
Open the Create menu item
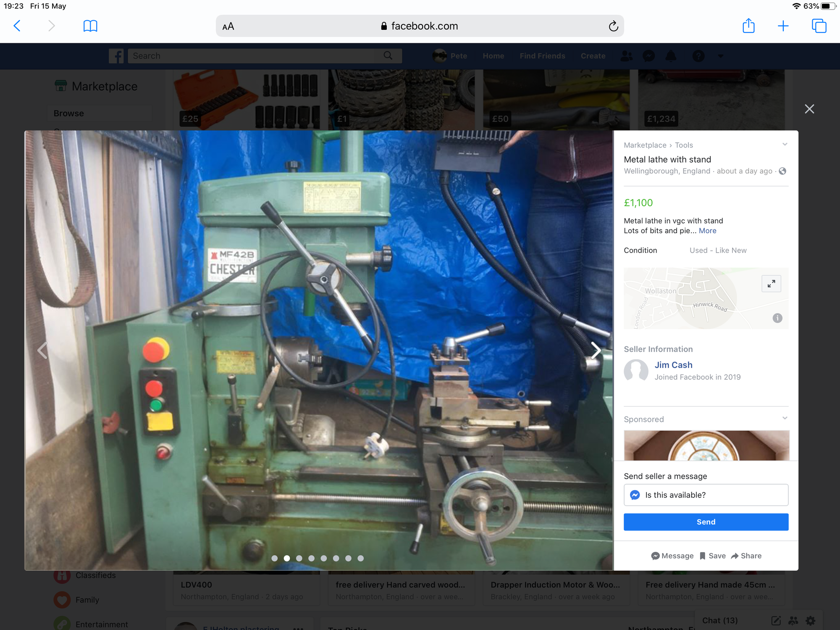[x=593, y=56]
